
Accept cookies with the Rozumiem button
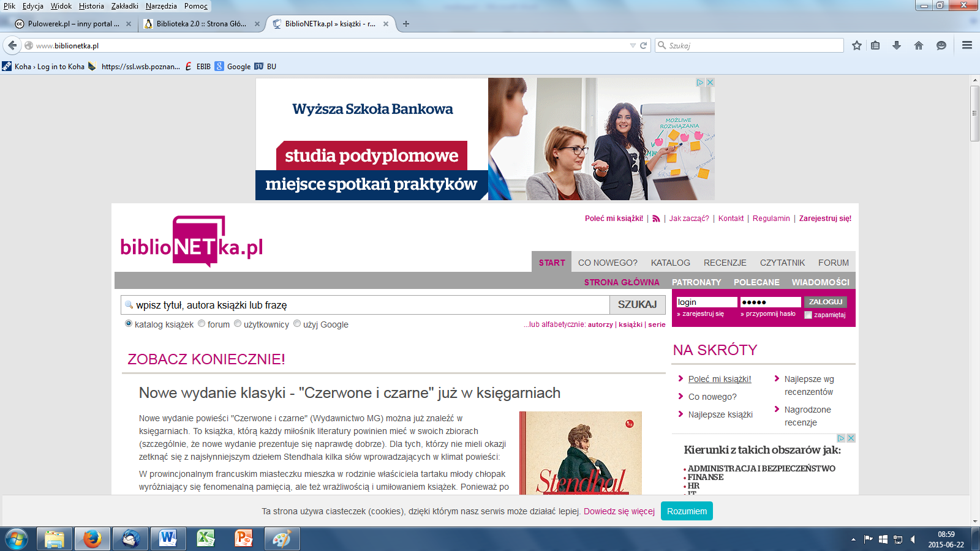687,511
